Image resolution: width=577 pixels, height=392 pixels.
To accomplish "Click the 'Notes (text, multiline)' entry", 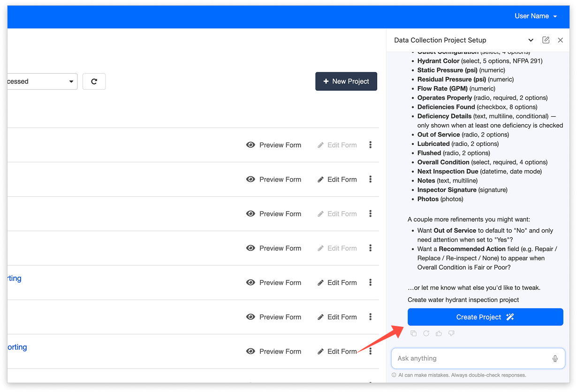I will 448,181.
